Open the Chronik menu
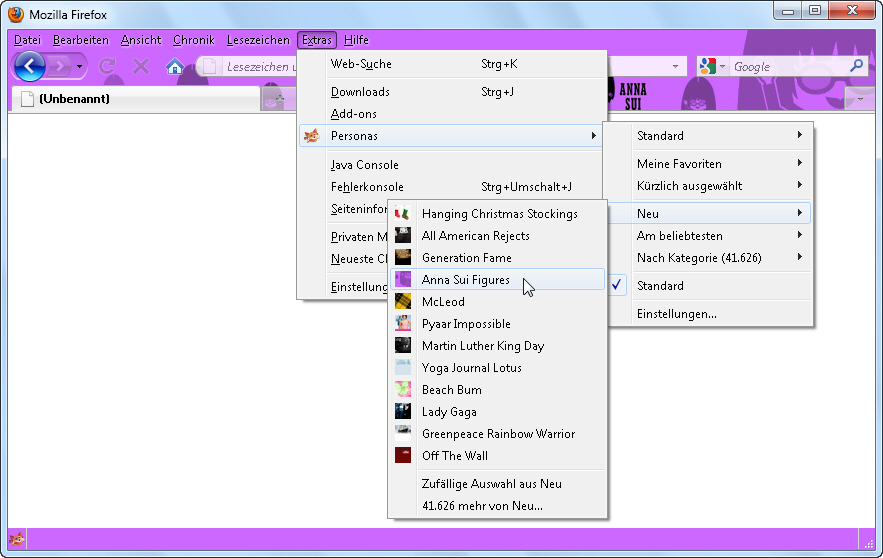Screen dimensions: 883x558 point(193,40)
